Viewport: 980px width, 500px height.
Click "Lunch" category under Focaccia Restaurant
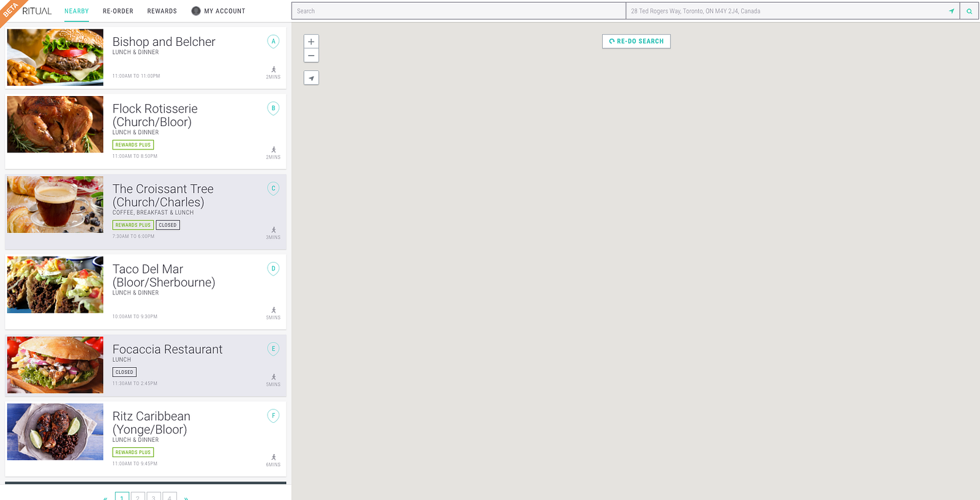click(x=122, y=360)
